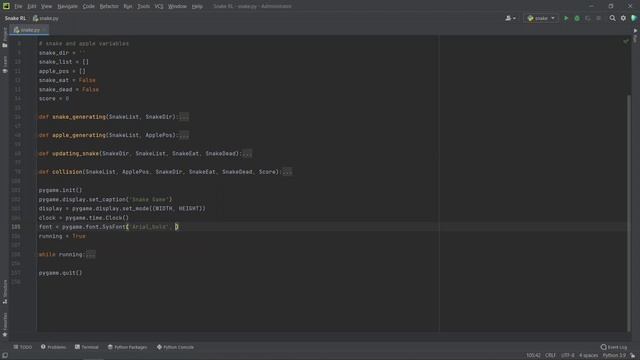Open the Problems tool window

click(53, 347)
